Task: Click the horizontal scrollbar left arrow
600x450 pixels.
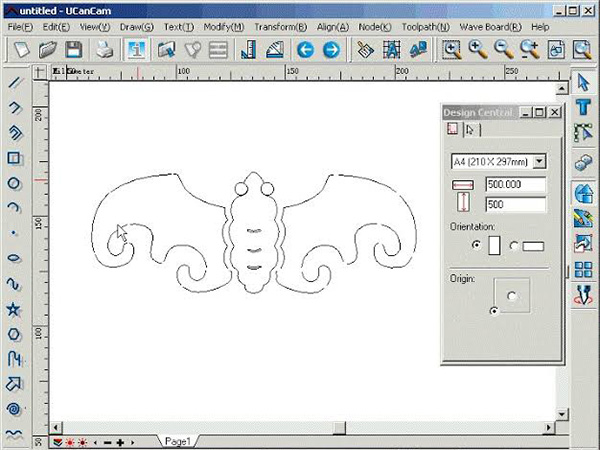Action: [x=56, y=427]
